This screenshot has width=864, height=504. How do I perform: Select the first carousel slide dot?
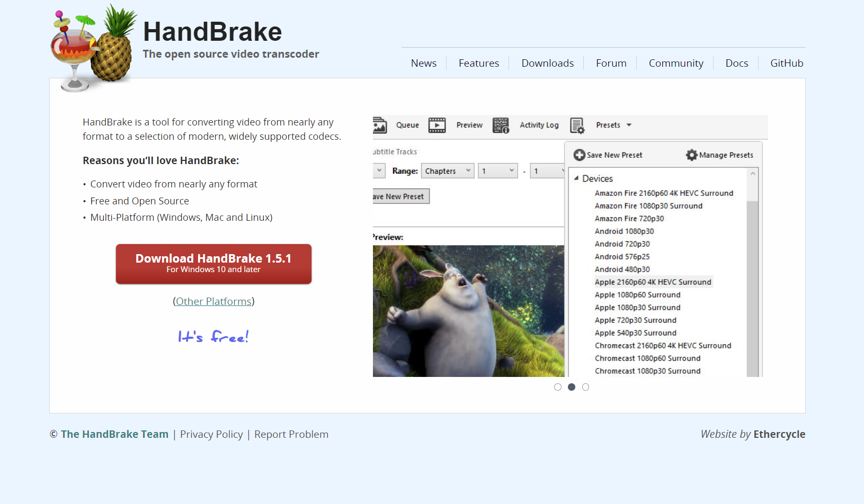(558, 387)
